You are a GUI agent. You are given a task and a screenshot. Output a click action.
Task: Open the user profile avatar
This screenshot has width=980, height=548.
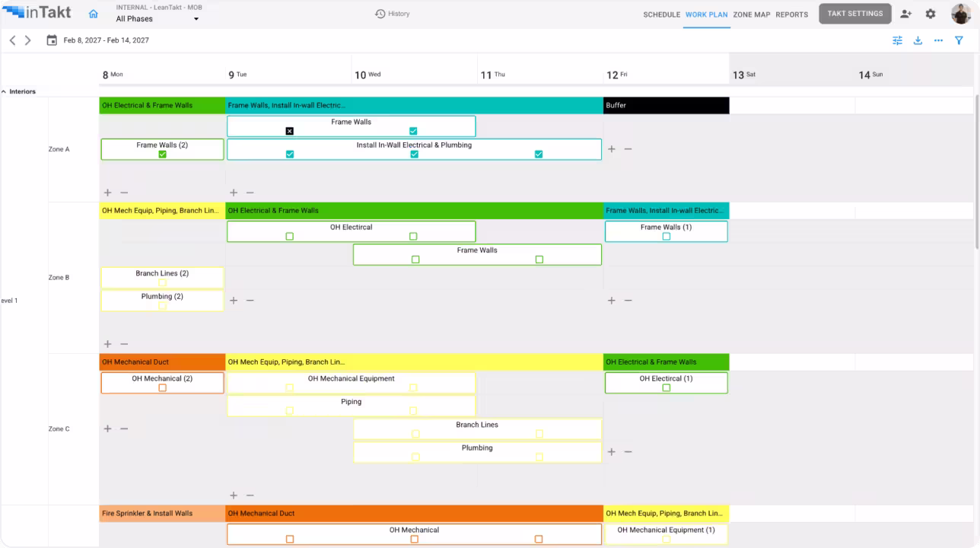tap(961, 14)
